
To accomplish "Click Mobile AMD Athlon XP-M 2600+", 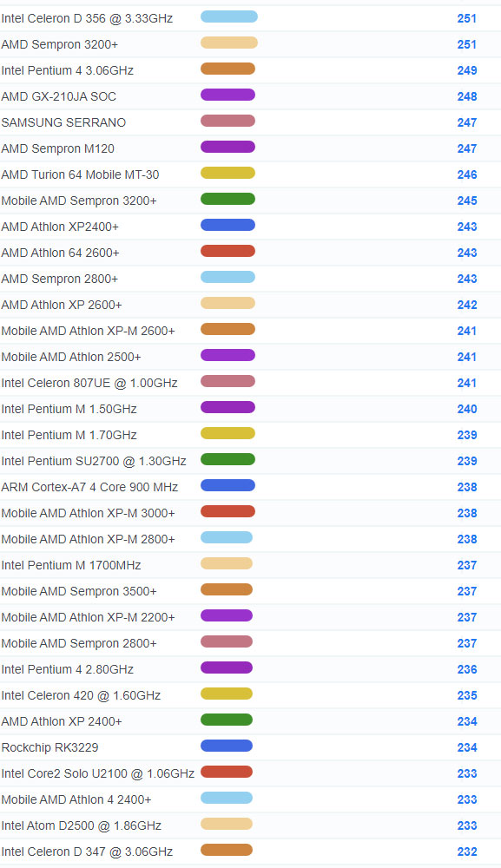I will pos(88,331).
